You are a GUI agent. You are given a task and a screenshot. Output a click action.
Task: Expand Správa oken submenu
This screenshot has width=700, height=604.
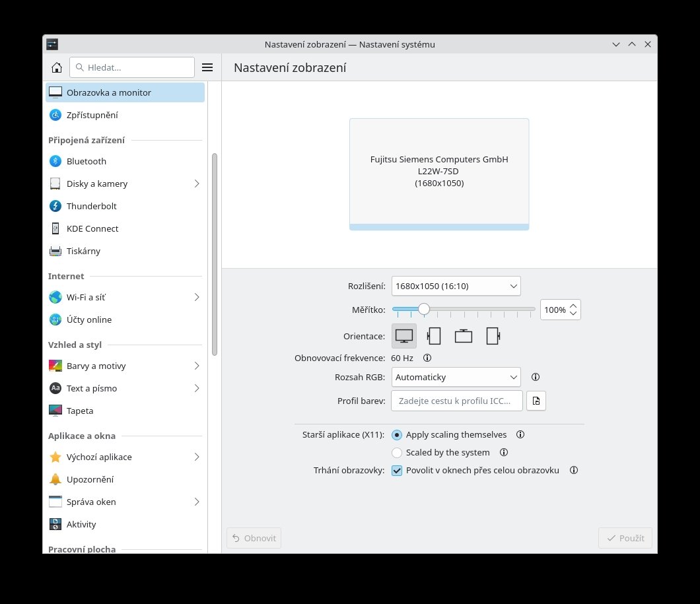click(x=197, y=502)
